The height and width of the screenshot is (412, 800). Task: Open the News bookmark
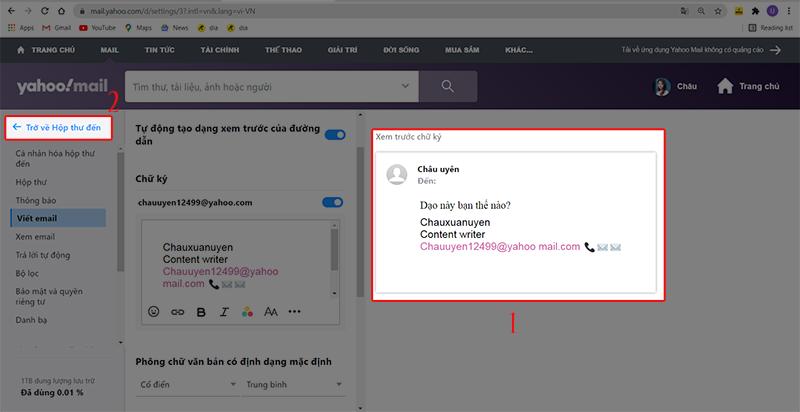(174, 28)
